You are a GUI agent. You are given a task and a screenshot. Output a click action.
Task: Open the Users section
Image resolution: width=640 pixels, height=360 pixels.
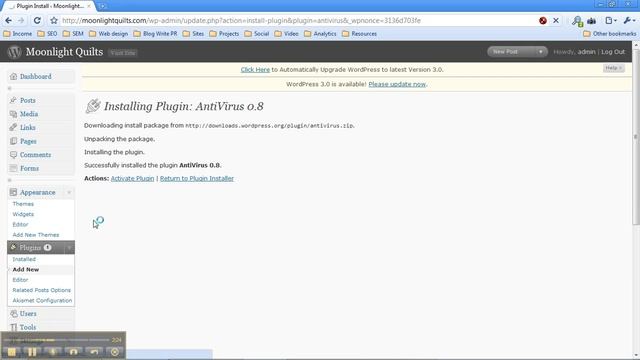pos(28,313)
